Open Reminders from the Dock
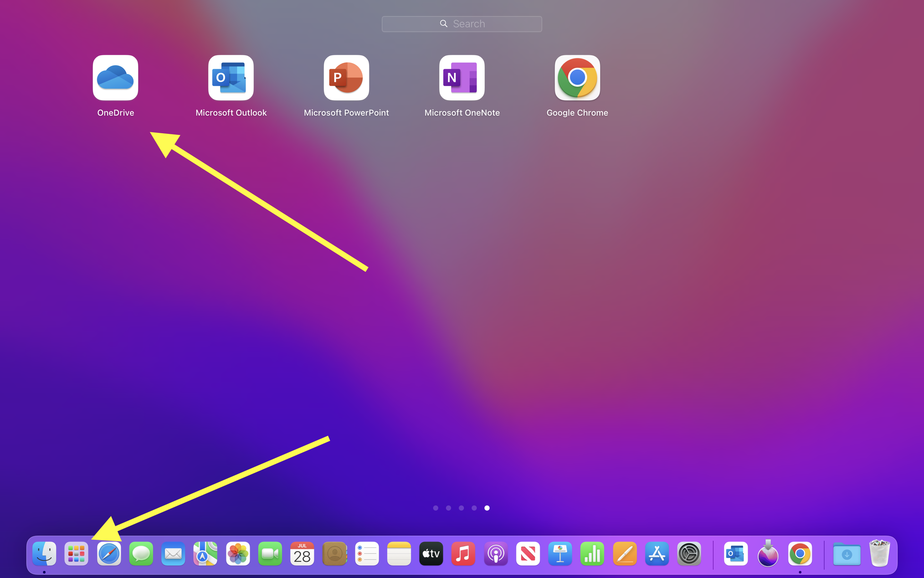The height and width of the screenshot is (578, 924). pyautogui.click(x=367, y=554)
